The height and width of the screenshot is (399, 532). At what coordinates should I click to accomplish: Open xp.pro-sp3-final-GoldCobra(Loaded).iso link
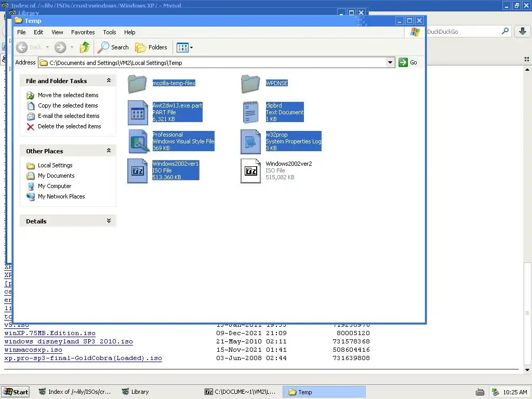83,358
